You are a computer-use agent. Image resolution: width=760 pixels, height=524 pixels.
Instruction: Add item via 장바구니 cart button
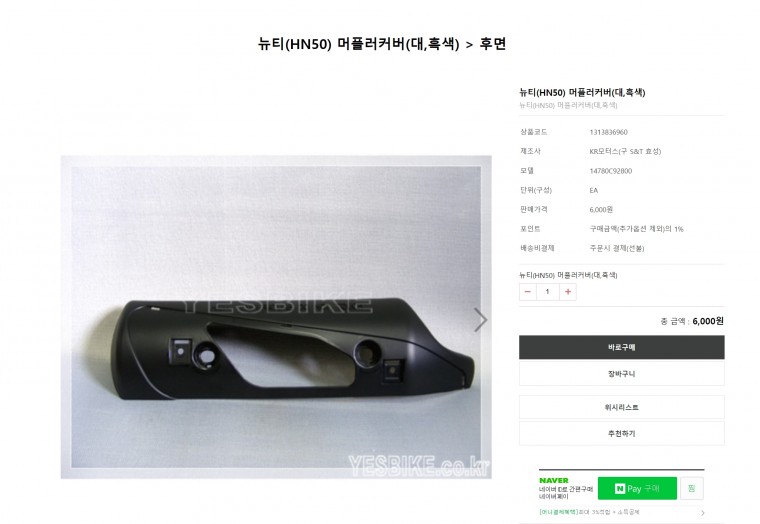point(621,374)
